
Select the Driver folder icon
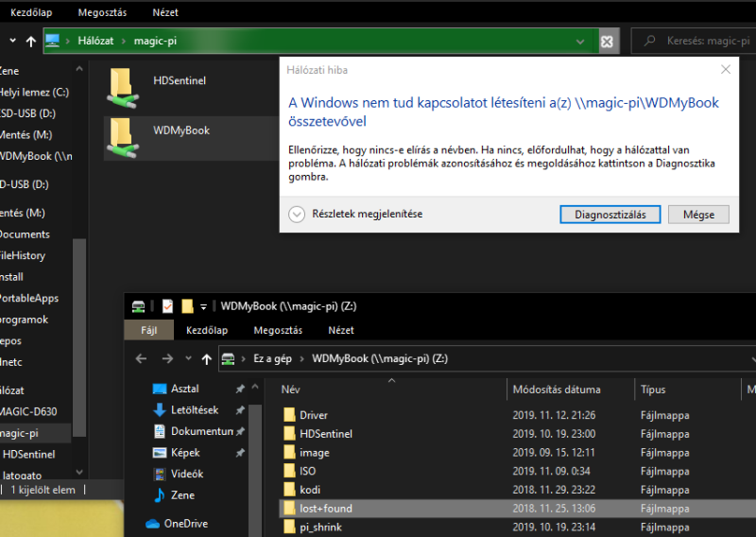point(289,415)
